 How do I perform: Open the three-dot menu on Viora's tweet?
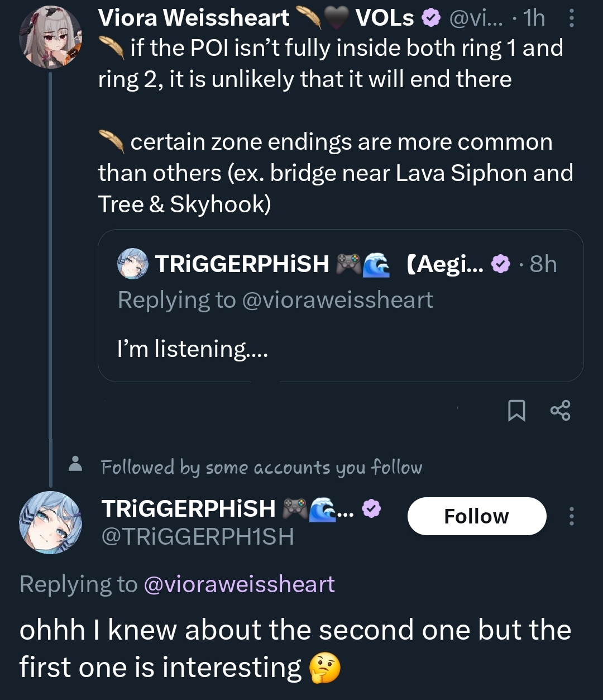[x=571, y=19]
